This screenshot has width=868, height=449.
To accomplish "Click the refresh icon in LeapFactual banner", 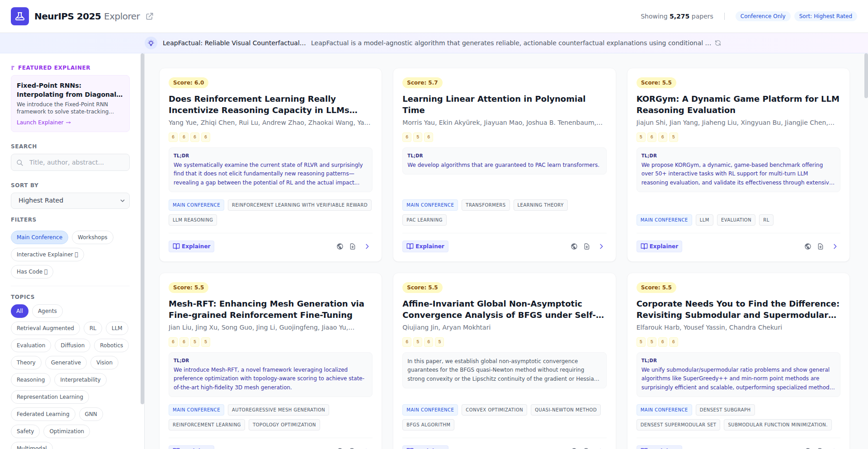I will pyautogui.click(x=718, y=43).
